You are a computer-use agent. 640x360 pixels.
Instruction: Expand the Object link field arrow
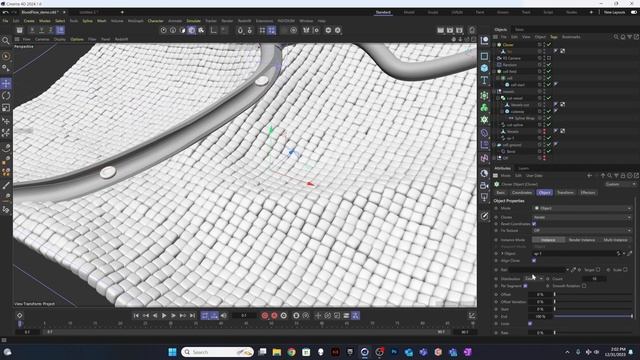[502, 253]
